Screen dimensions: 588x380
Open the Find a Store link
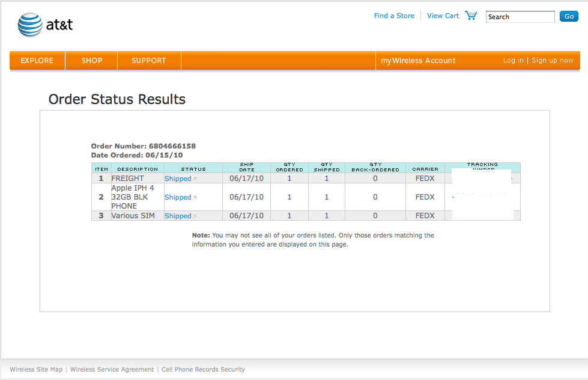(394, 16)
